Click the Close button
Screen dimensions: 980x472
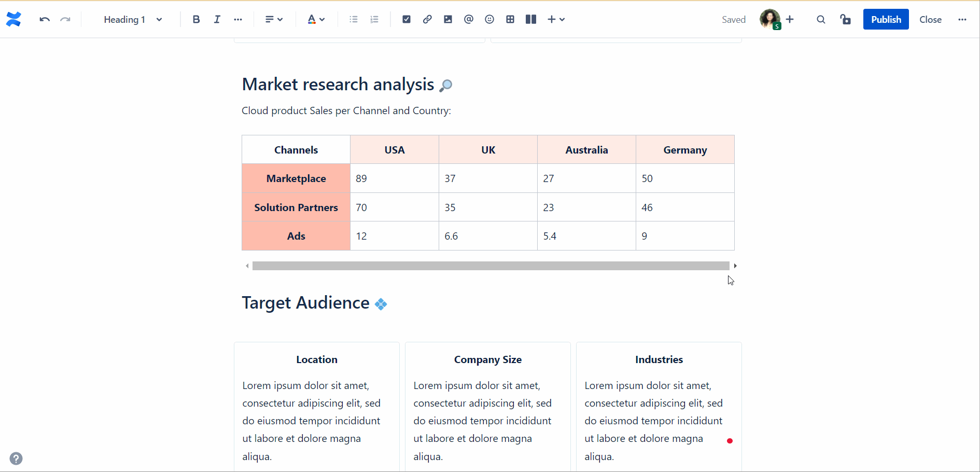point(930,20)
